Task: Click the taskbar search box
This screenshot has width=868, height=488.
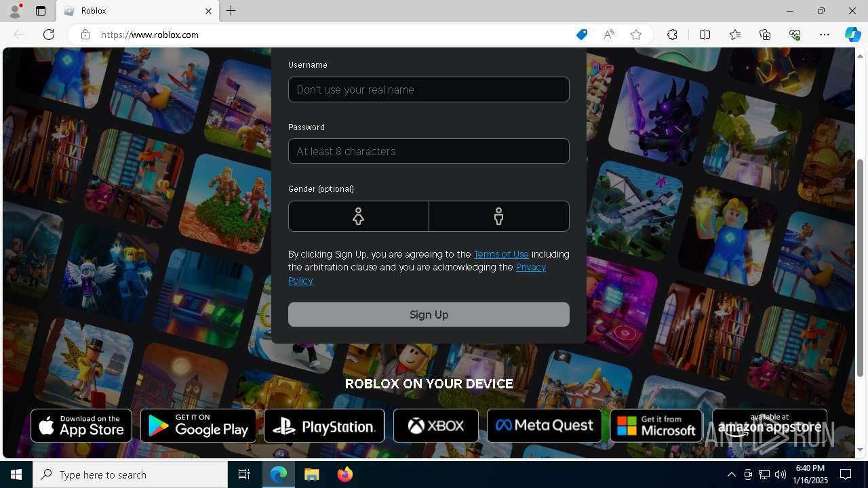Action: [x=130, y=474]
